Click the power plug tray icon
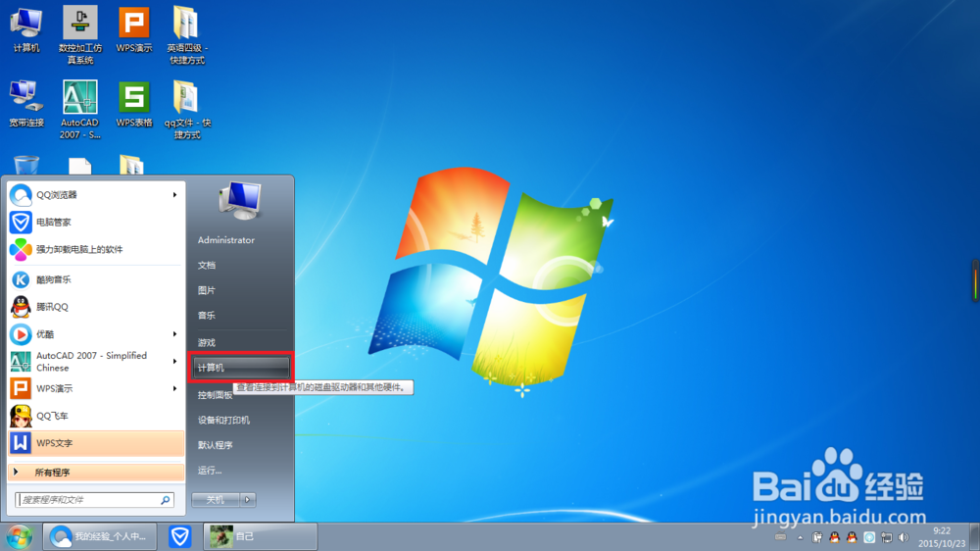Screen dimensions: 980x551 (x=817, y=537)
